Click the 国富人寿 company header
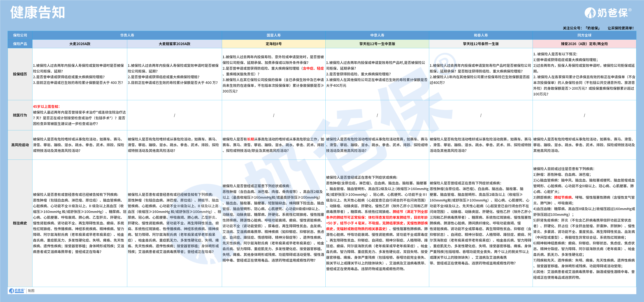 tap(274, 35)
